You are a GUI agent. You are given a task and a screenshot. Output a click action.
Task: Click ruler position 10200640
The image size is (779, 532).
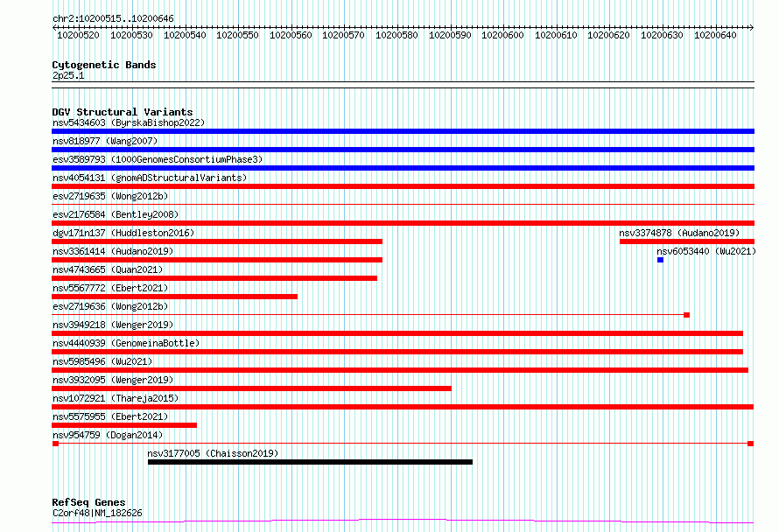[715, 35]
